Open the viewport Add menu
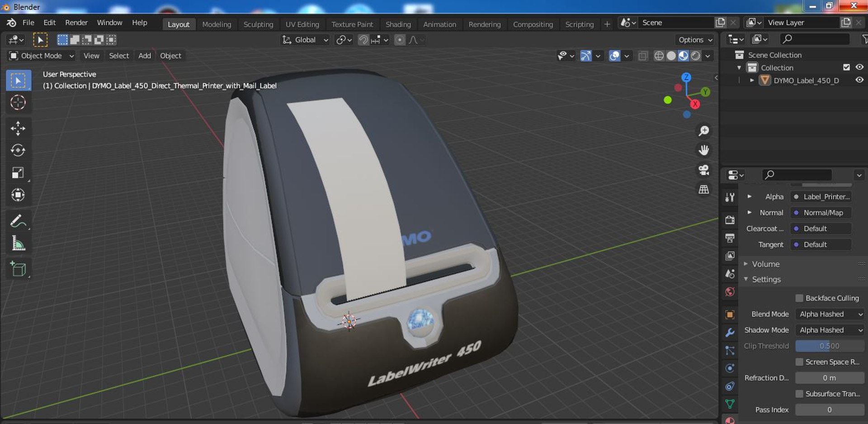Viewport: 868px width, 424px height. point(145,56)
